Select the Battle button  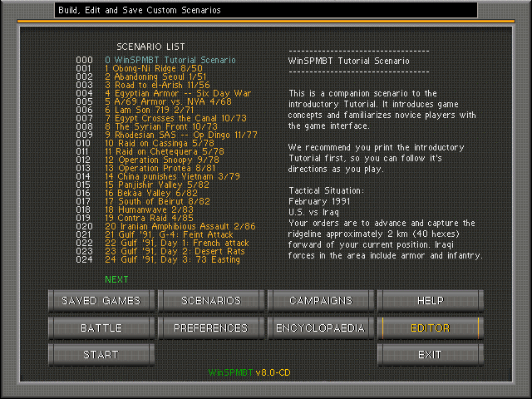click(101, 328)
